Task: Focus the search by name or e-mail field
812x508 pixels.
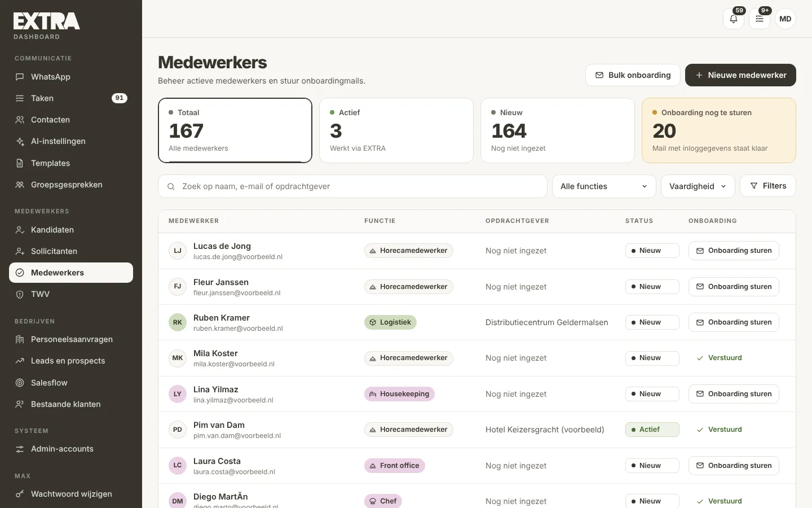Action: point(352,186)
